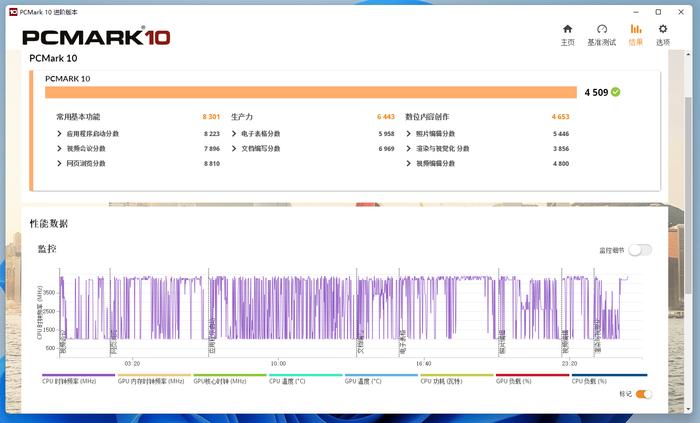Screen dimensions: 700x423
Task: Toggle CPU 时钟频率 (MHz) legend series
Action: pyautogui.click(x=78, y=378)
